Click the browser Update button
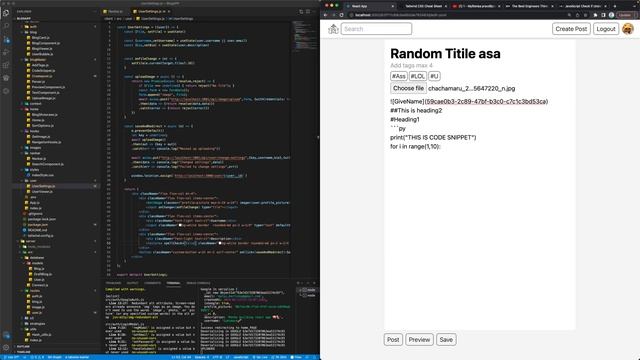 click(626, 15)
